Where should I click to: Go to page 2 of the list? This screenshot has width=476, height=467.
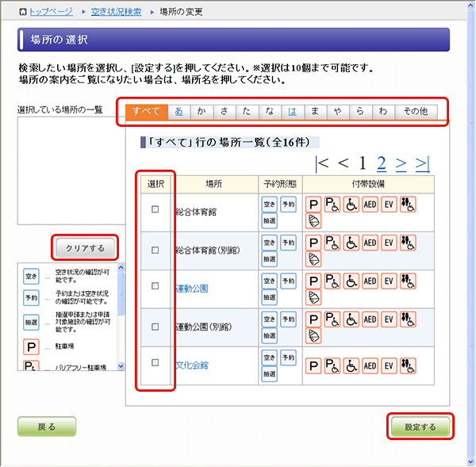pos(382,163)
